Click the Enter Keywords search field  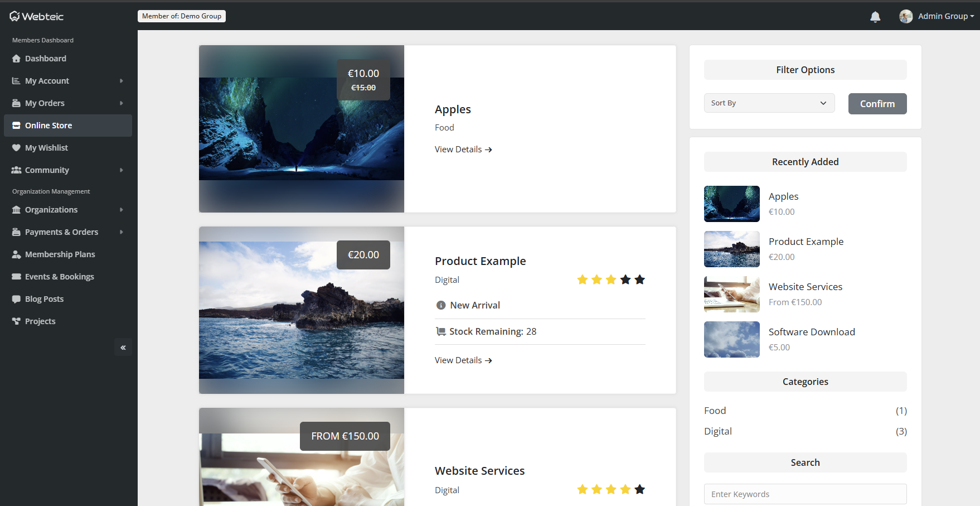click(x=806, y=494)
